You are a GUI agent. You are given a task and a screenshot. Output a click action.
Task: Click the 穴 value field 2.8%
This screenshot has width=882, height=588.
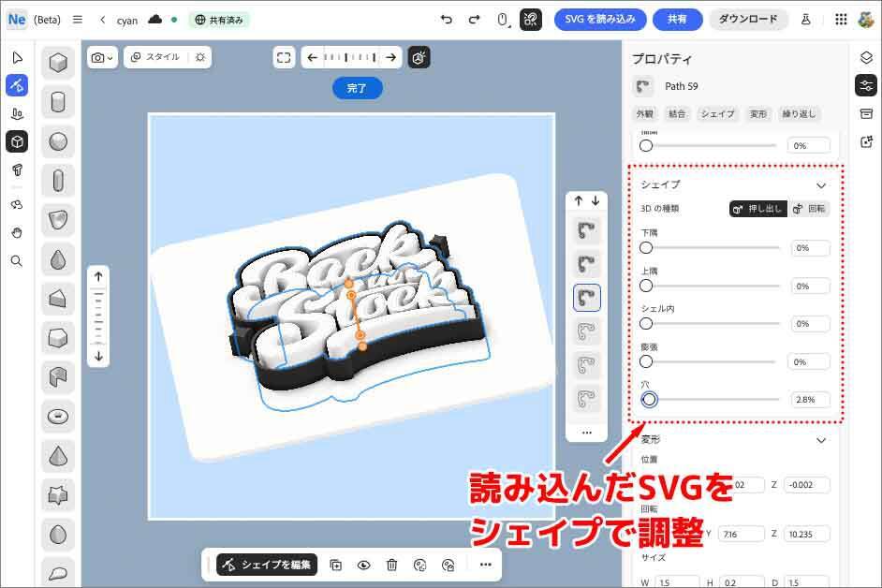click(809, 400)
